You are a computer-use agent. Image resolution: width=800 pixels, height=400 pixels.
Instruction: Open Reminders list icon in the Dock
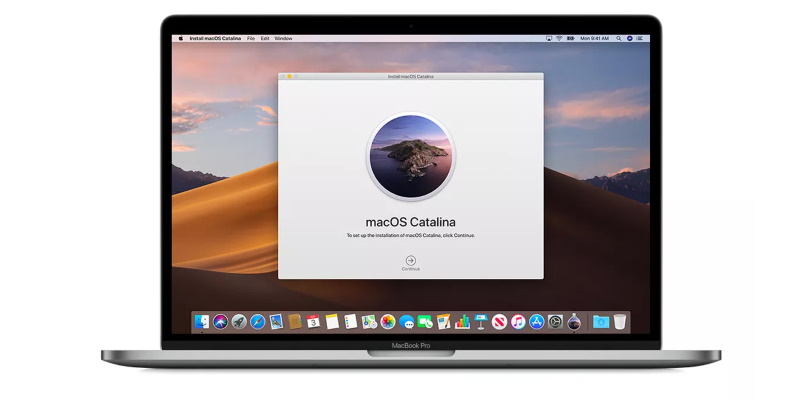[x=351, y=322]
